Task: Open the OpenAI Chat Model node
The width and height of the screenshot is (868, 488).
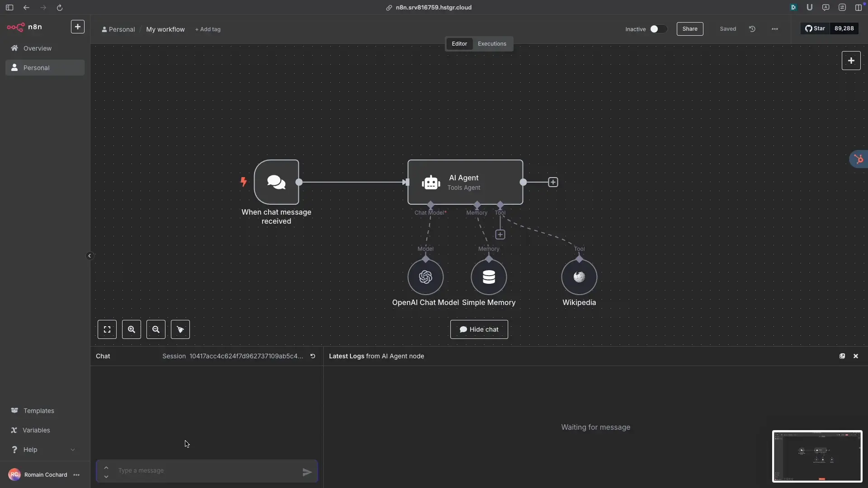Action: 425,277
